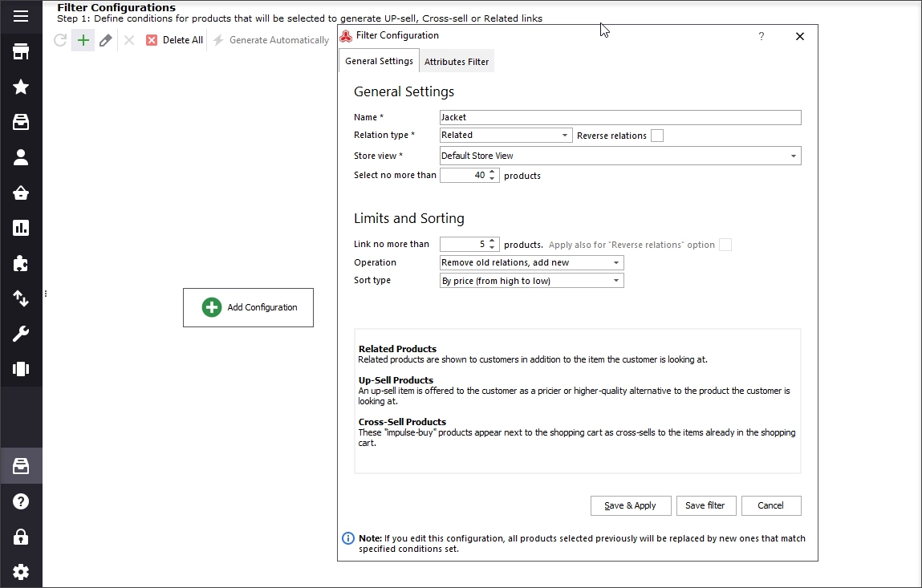Screen dimensions: 922x588
Task: Decrease the Link no more than value
Action: pos(492,248)
